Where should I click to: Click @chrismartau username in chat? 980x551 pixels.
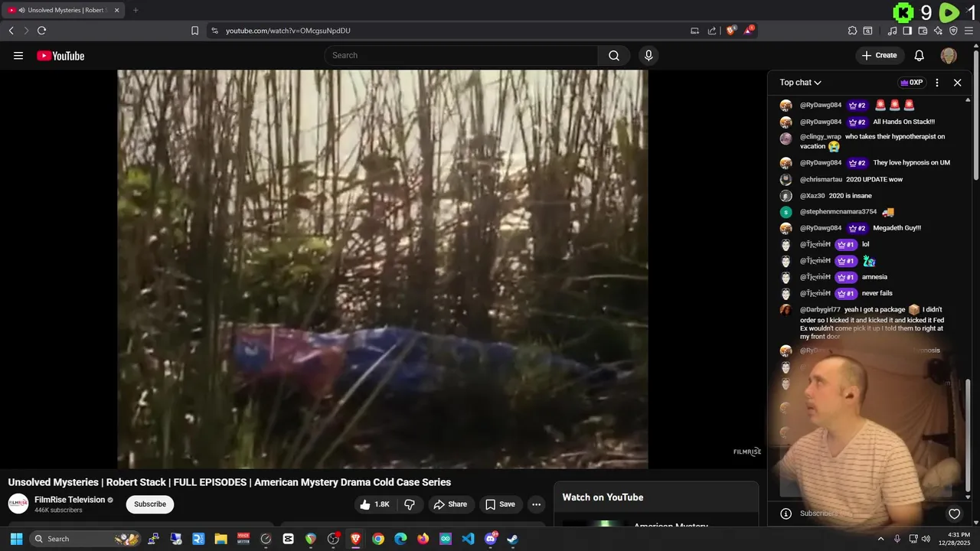point(822,179)
